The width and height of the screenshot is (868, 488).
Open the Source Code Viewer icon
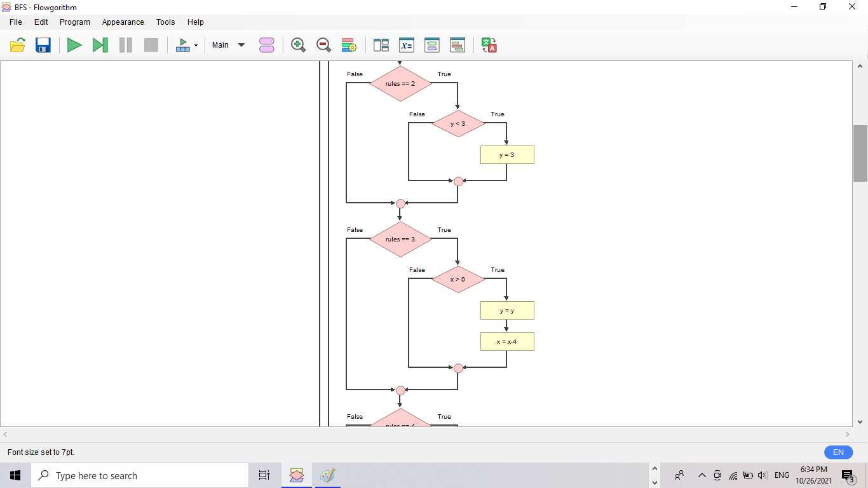tap(458, 45)
